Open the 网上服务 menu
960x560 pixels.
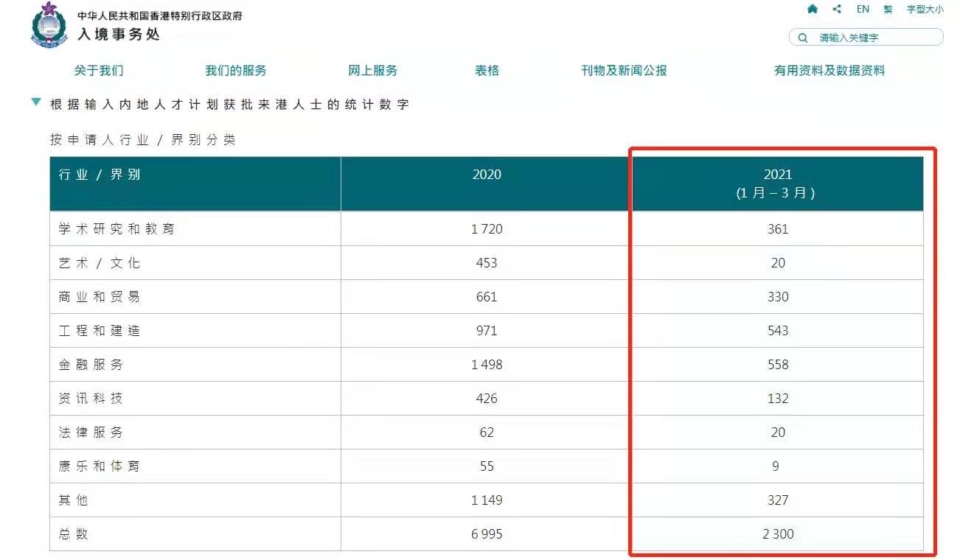point(373,71)
